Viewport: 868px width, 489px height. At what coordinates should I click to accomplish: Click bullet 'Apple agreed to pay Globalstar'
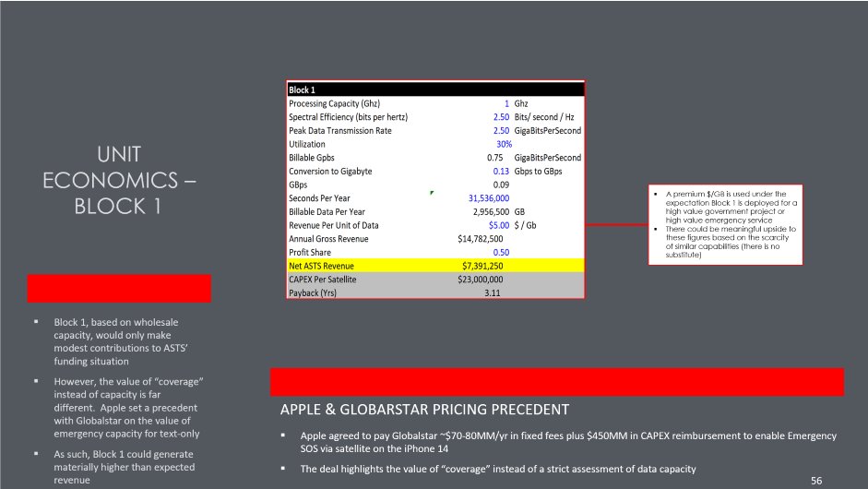coord(568,442)
